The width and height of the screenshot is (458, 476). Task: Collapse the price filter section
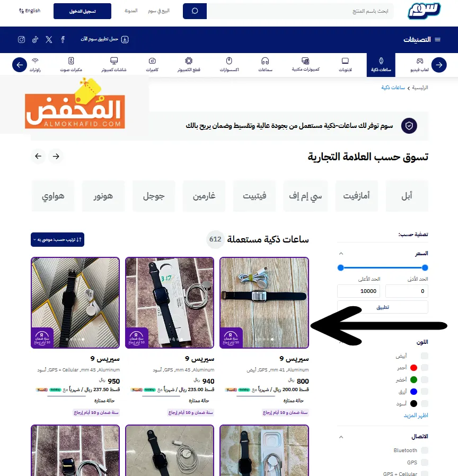(341, 254)
